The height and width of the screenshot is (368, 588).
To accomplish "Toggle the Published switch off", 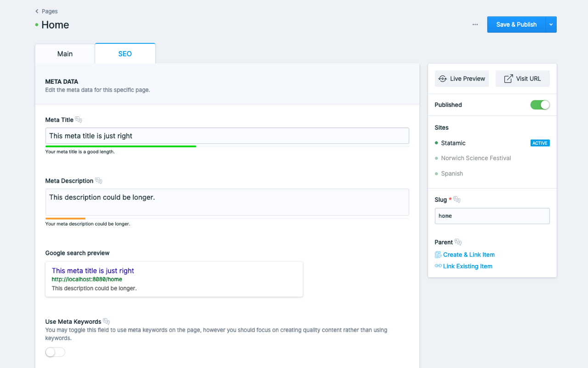I will coord(540,105).
